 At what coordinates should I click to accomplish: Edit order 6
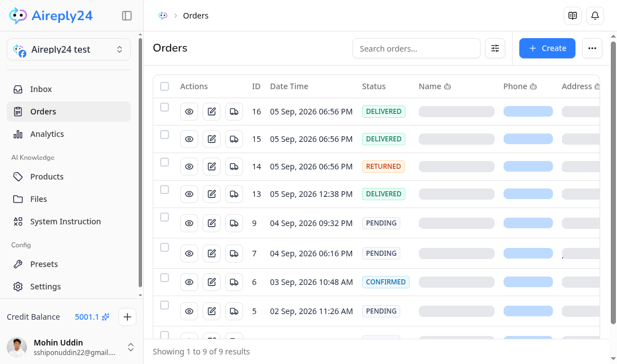[212, 282]
